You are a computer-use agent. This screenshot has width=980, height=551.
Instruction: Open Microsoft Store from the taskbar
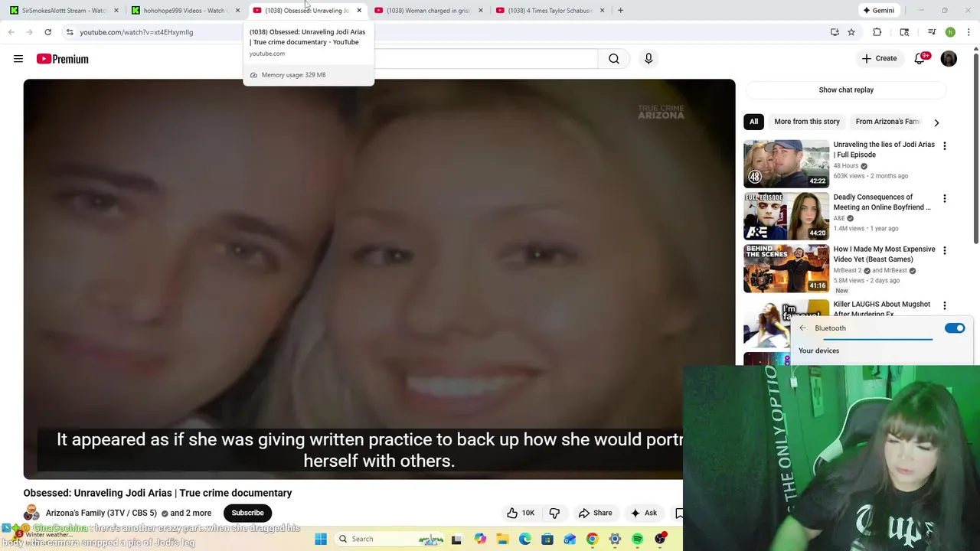547,539
